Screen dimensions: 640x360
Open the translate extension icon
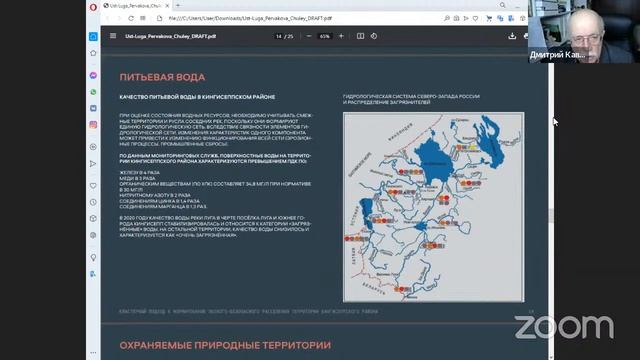coord(500,18)
